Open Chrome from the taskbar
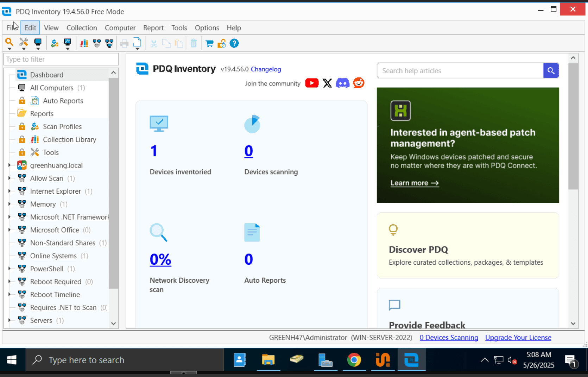The width and height of the screenshot is (588, 377). point(354,360)
